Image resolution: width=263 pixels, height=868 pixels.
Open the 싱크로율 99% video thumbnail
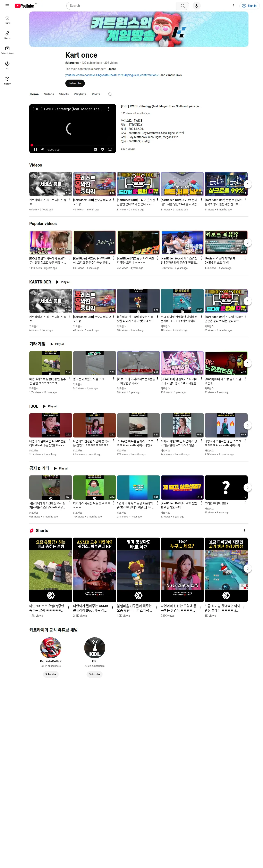pyautogui.click(x=226, y=184)
